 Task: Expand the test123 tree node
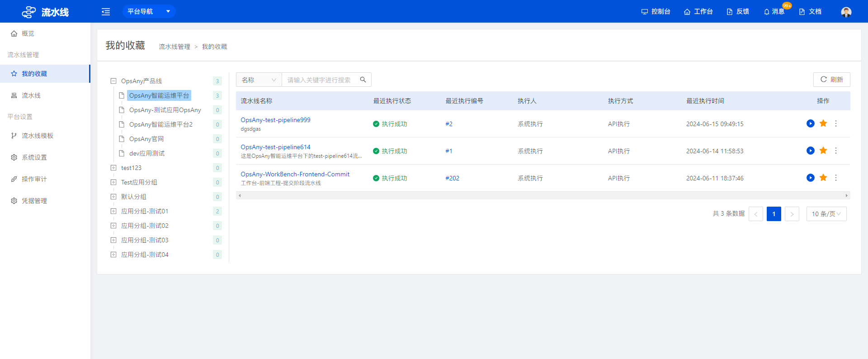113,168
